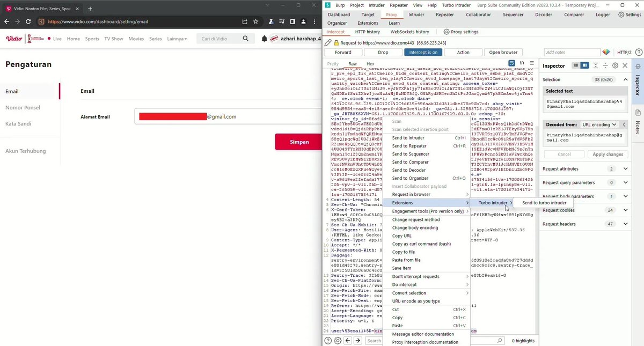Image resolution: width=644 pixels, height=346 pixels.
Task: Open Inspector settings gear icon
Action: pos(615,65)
